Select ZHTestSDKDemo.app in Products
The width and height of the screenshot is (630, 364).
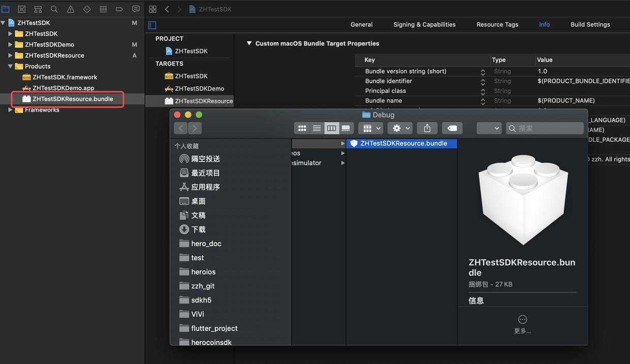(x=63, y=88)
